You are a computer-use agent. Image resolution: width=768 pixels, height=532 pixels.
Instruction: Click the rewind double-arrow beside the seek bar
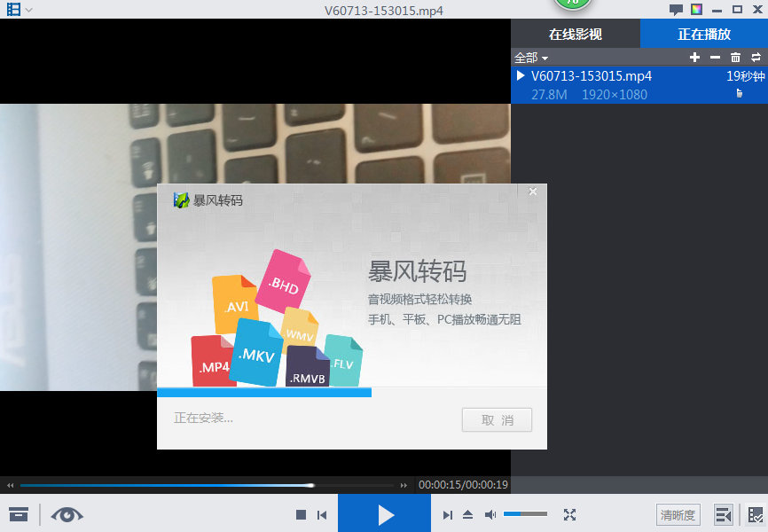[11, 486]
